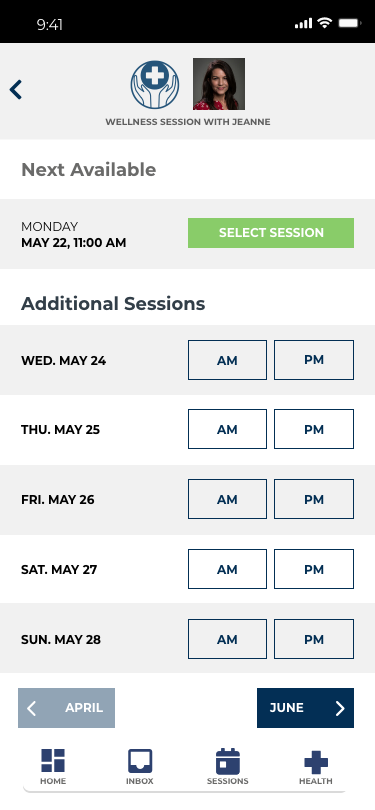
Task: Go to previous month April
Action: (x=67, y=708)
